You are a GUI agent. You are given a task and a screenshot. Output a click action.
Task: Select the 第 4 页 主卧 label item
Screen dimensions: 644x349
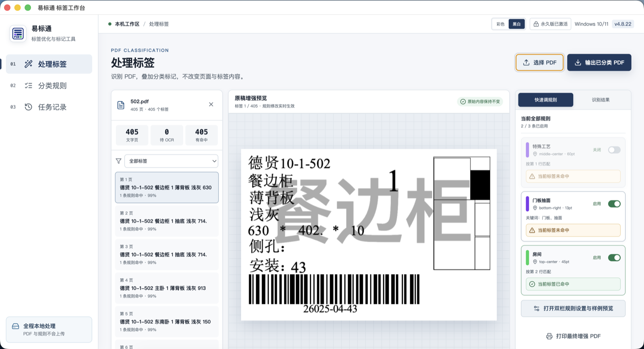tap(167, 288)
